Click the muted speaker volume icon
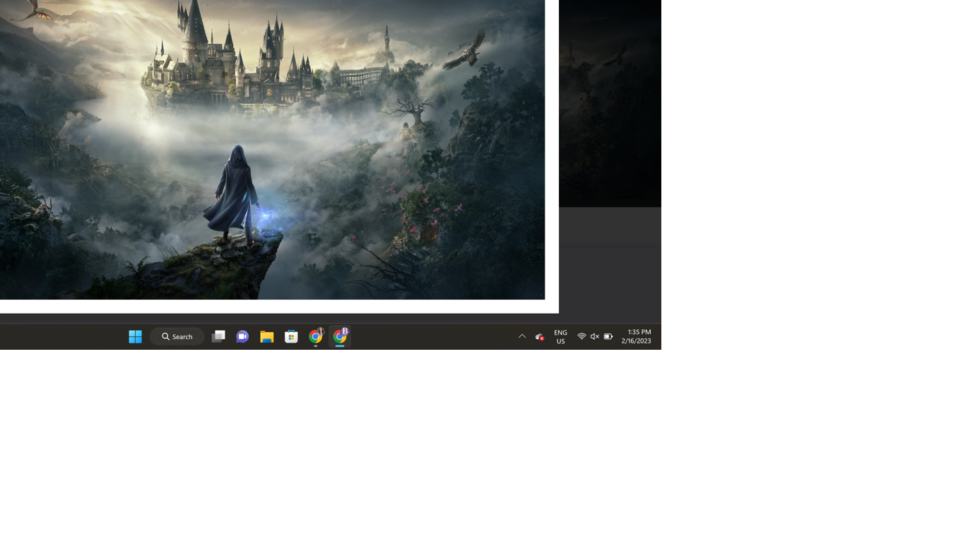The width and height of the screenshot is (980, 554). (595, 337)
